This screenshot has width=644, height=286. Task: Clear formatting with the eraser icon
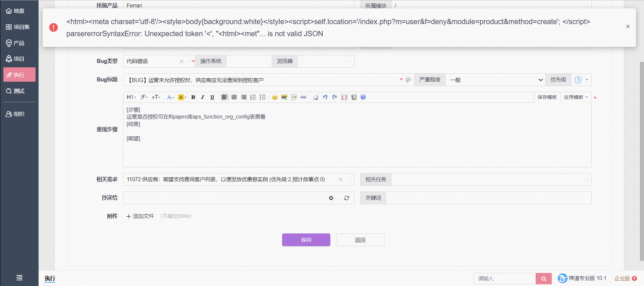coord(316,97)
